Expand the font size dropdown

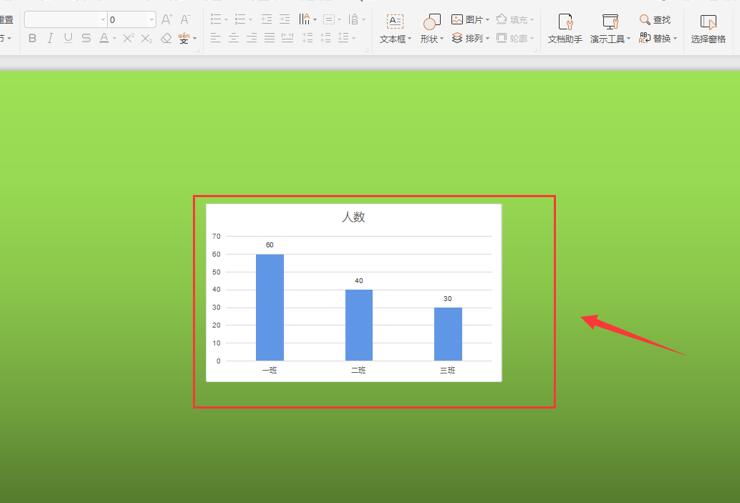(x=151, y=20)
